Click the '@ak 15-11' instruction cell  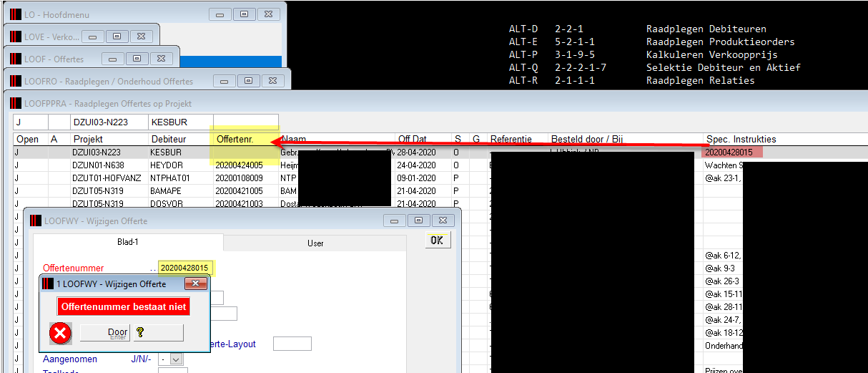point(724,294)
